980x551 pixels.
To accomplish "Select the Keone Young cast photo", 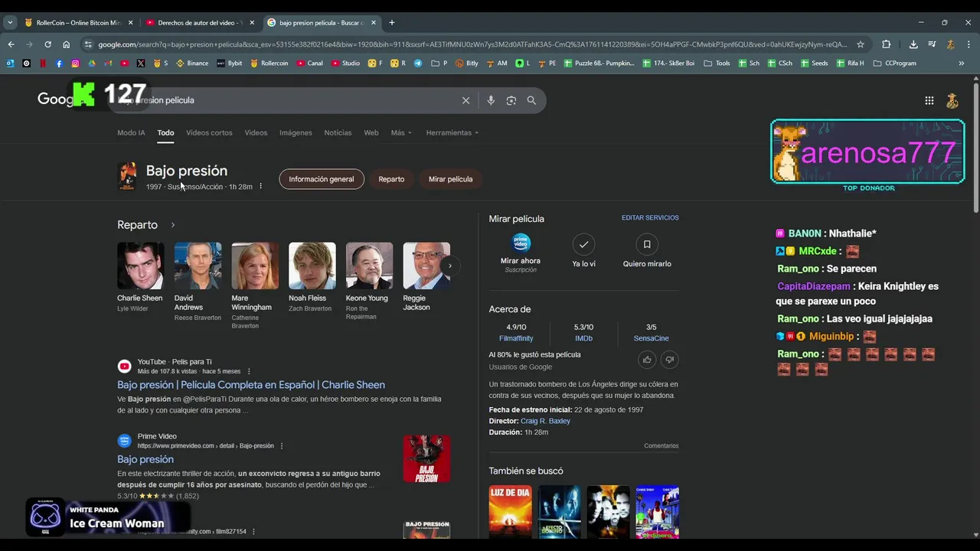I will click(369, 266).
